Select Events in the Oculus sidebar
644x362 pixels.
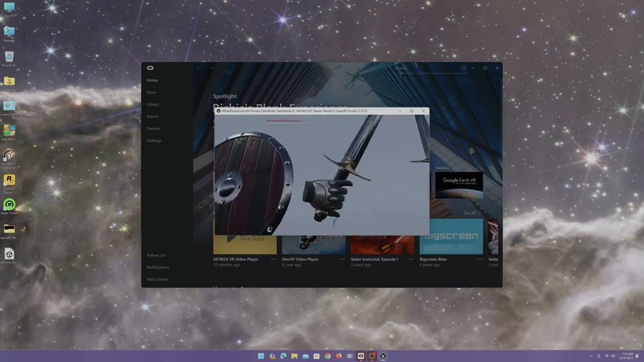point(152,117)
